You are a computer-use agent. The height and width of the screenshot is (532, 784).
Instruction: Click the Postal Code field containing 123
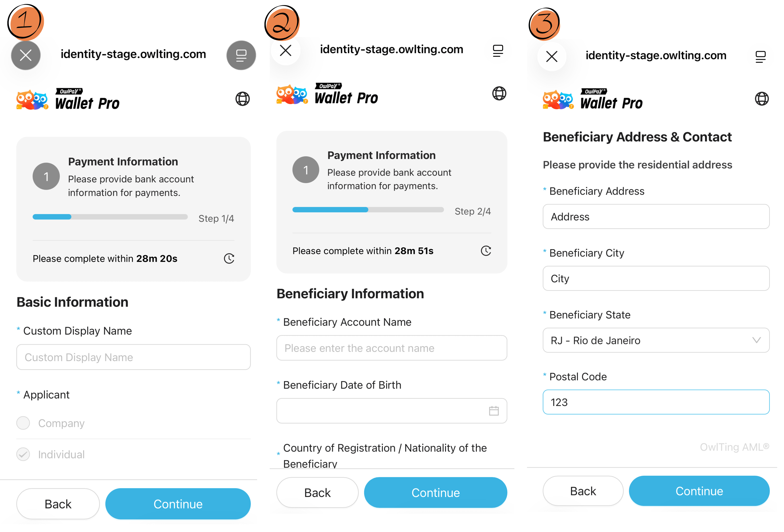pyautogui.click(x=655, y=402)
